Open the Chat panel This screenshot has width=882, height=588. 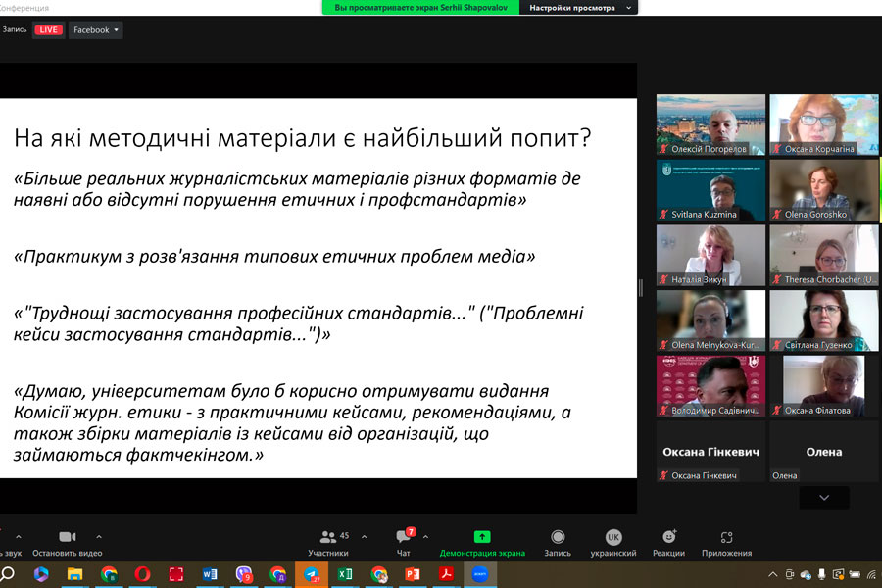click(404, 537)
